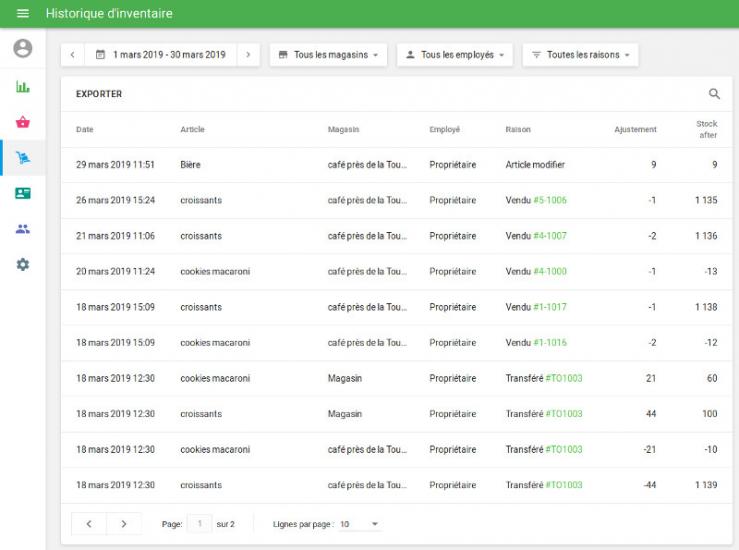
Task: Open sale link #4-1000
Action: pyautogui.click(x=550, y=271)
